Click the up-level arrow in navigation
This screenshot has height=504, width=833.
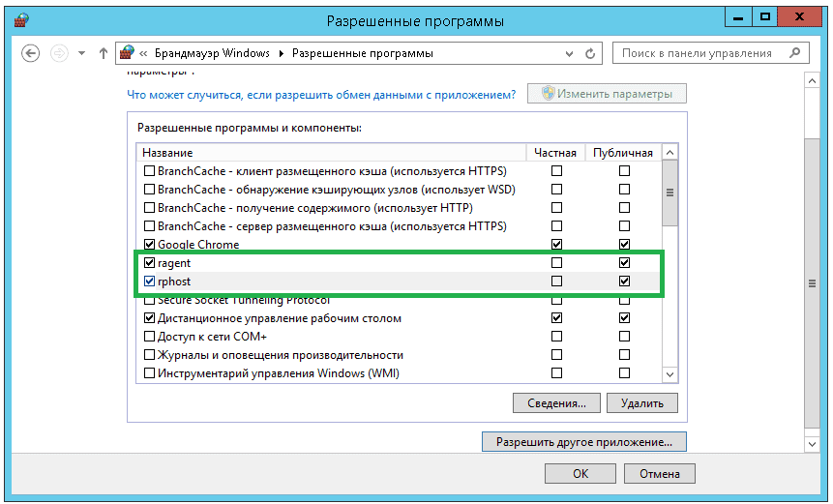tap(104, 53)
